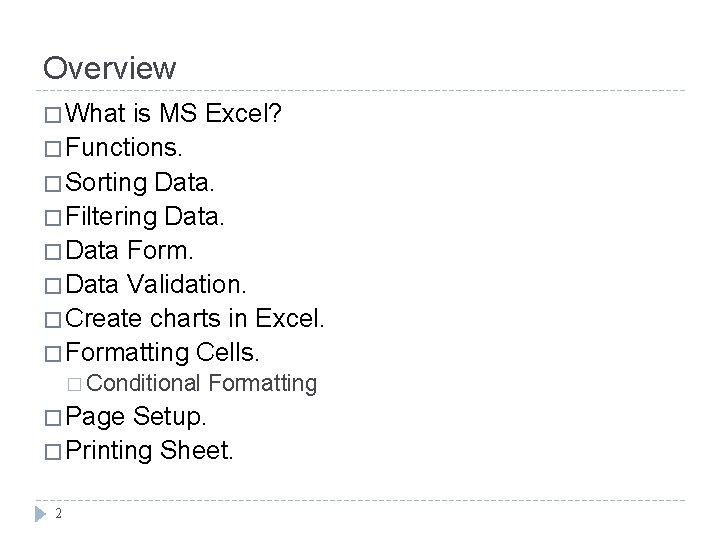Viewport: 720px width, 540px height.
Task: Click the square bullet before Filtering Data
Action: click(53, 218)
